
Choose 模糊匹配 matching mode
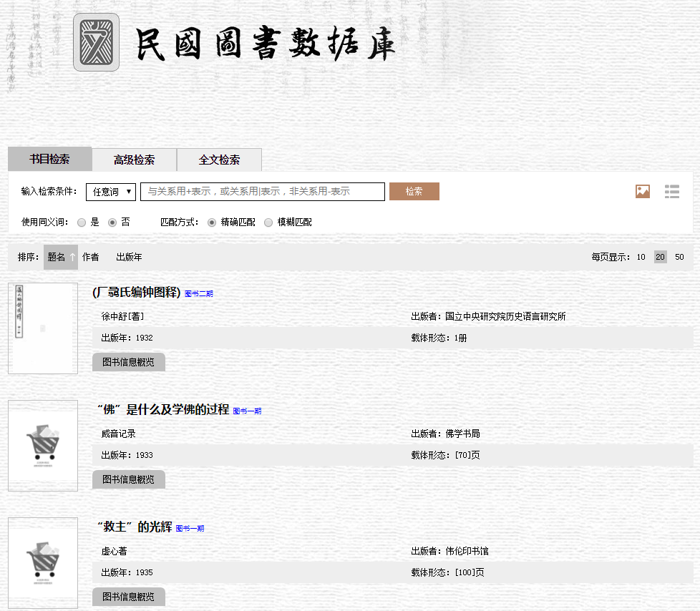[x=268, y=223]
